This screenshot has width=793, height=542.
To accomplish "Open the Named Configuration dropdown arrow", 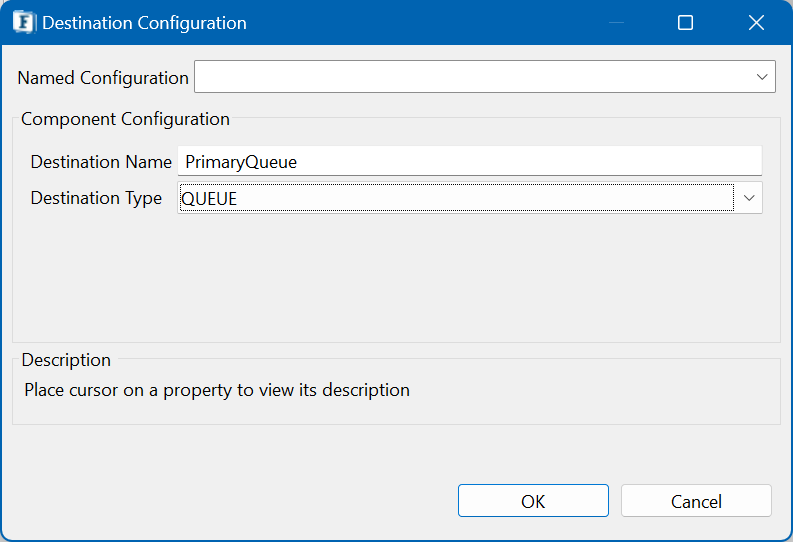I will tap(762, 77).
